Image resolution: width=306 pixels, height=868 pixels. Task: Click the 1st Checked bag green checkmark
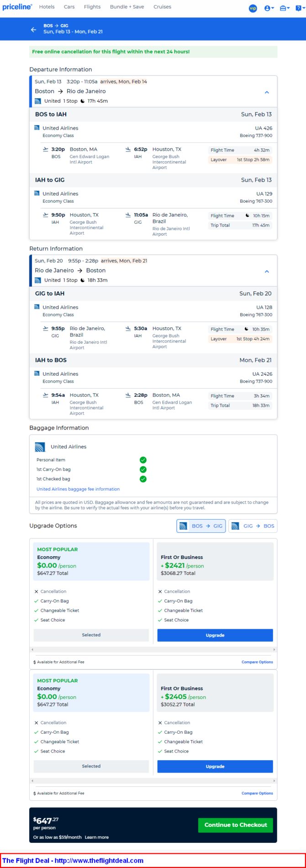[143, 479]
